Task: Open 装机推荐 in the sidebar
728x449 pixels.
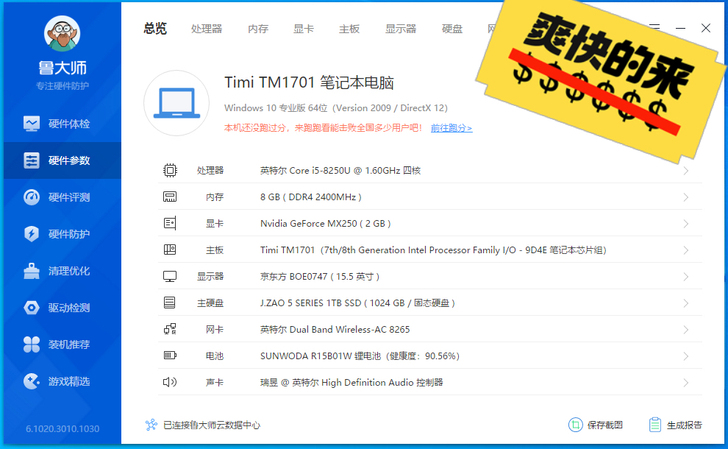Action: click(62, 345)
